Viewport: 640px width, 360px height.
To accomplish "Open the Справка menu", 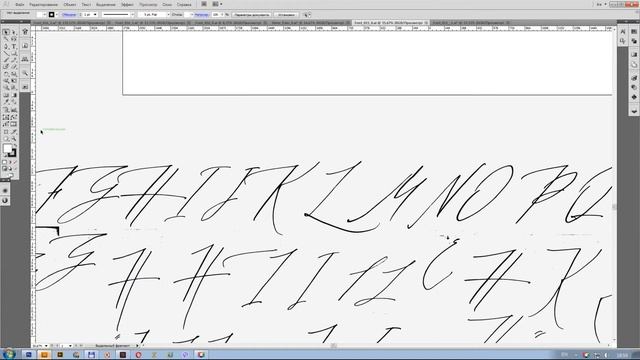I will pyautogui.click(x=184, y=4).
